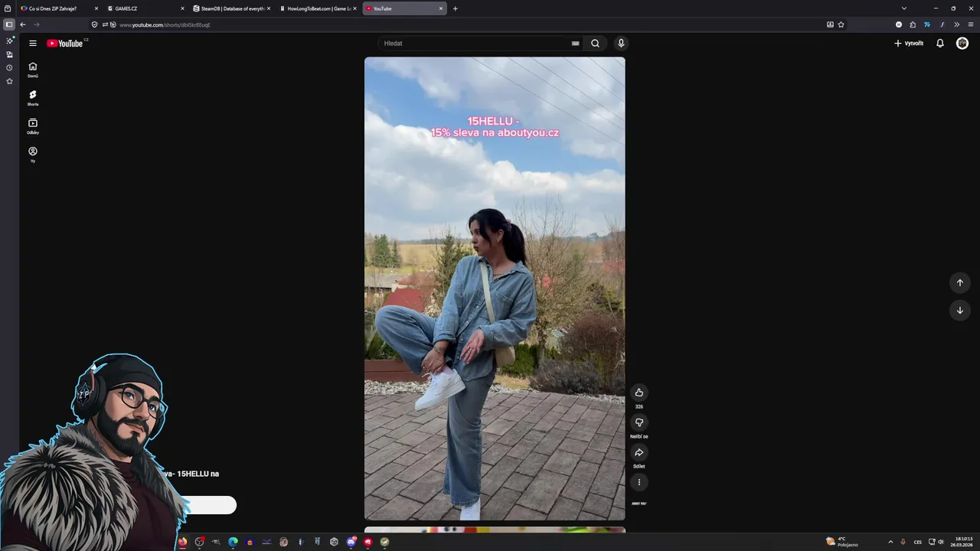Open Odběry subscriptions in the sidebar
980x551 pixels.
tap(33, 126)
